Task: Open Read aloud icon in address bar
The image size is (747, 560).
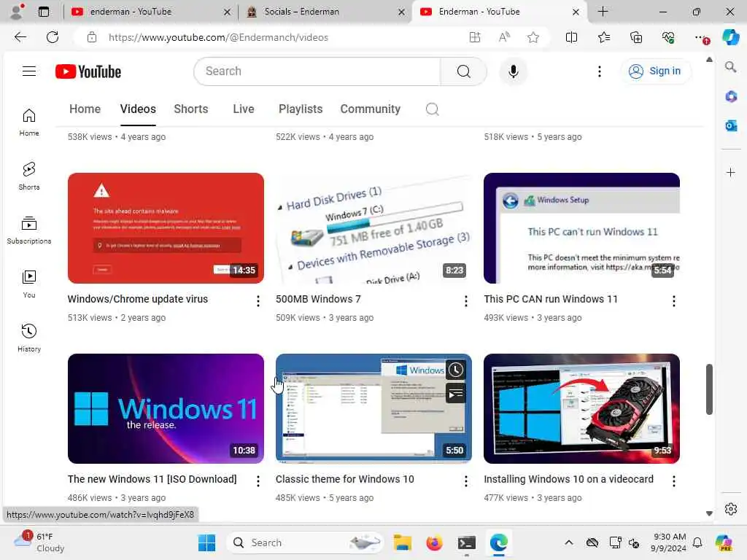Action: pyautogui.click(x=504, y=37)
